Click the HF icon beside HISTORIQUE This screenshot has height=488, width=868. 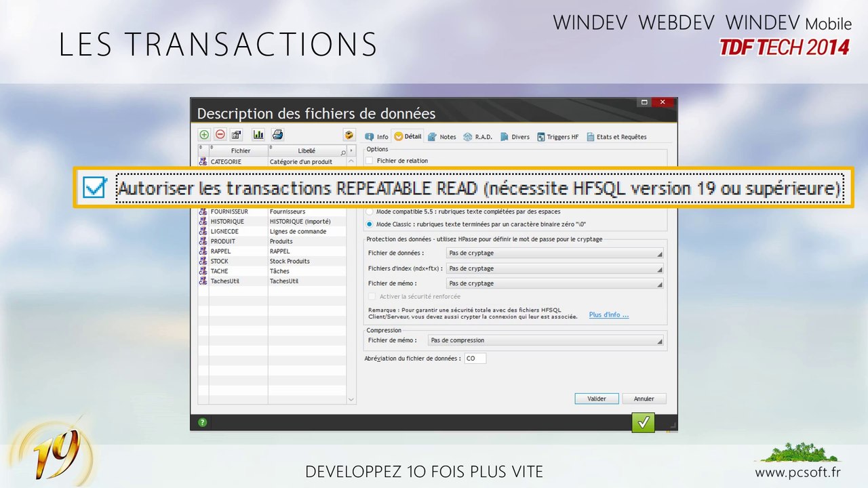(203, 222)
